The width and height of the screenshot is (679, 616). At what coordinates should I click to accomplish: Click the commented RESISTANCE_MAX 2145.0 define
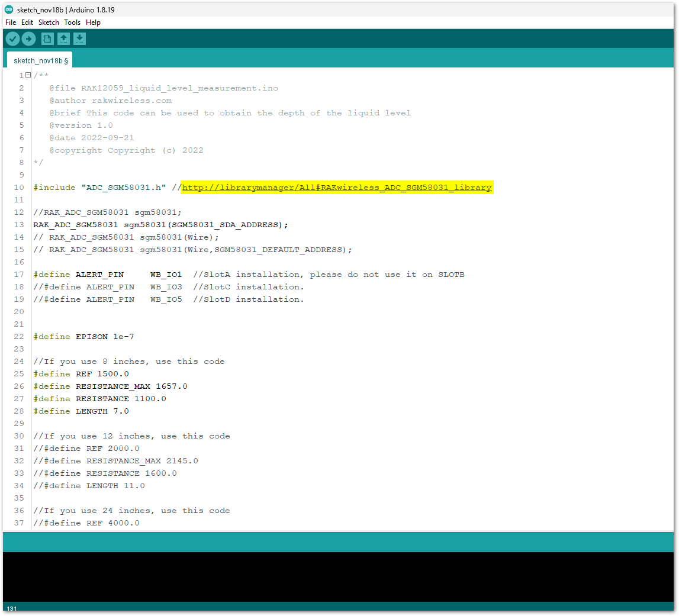(115, 460)
